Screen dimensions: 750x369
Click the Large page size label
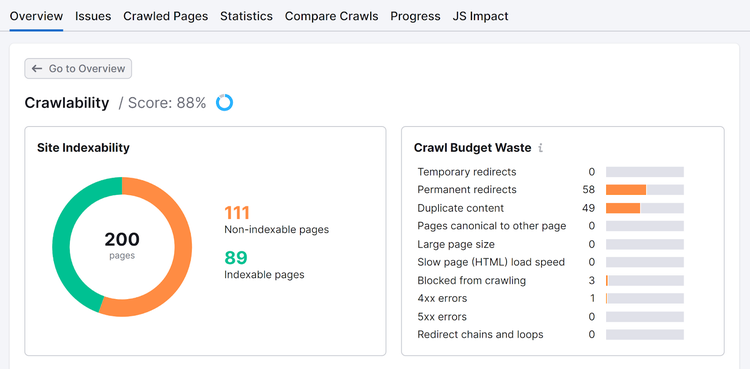456,244
